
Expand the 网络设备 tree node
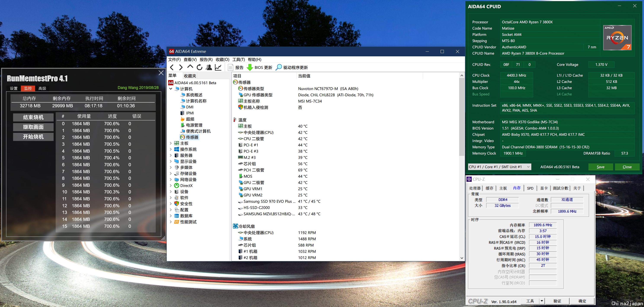pyautogui.click(x=171, y=179)
